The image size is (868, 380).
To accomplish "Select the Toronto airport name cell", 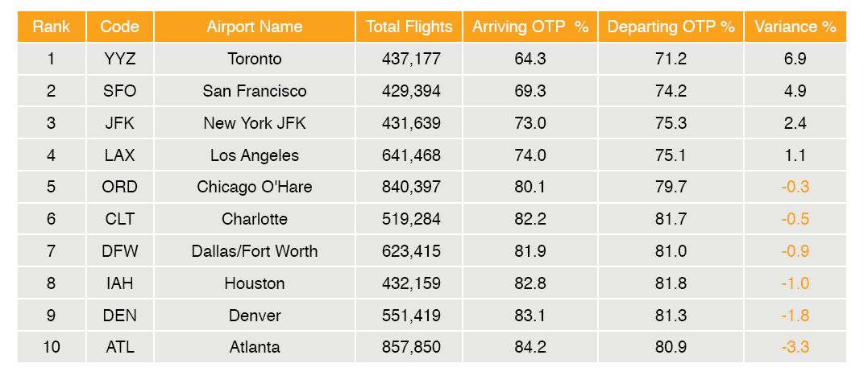I will (254, 59).
